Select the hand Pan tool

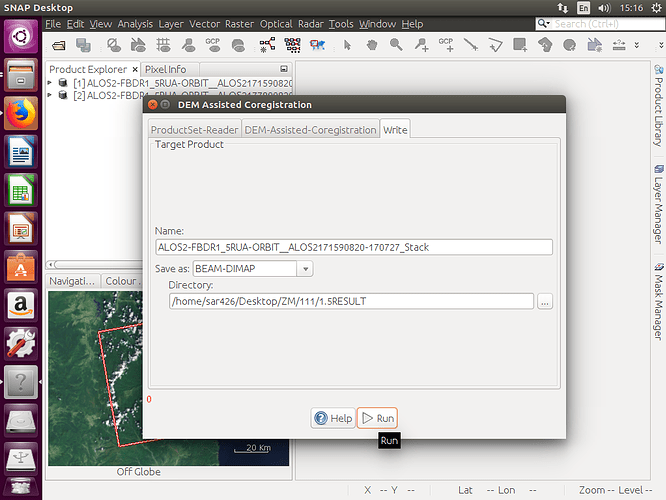click(x=372, y=45)
